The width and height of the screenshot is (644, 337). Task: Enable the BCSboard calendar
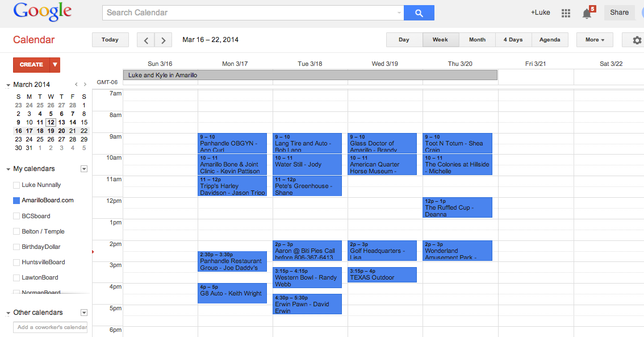coord(16,216)
